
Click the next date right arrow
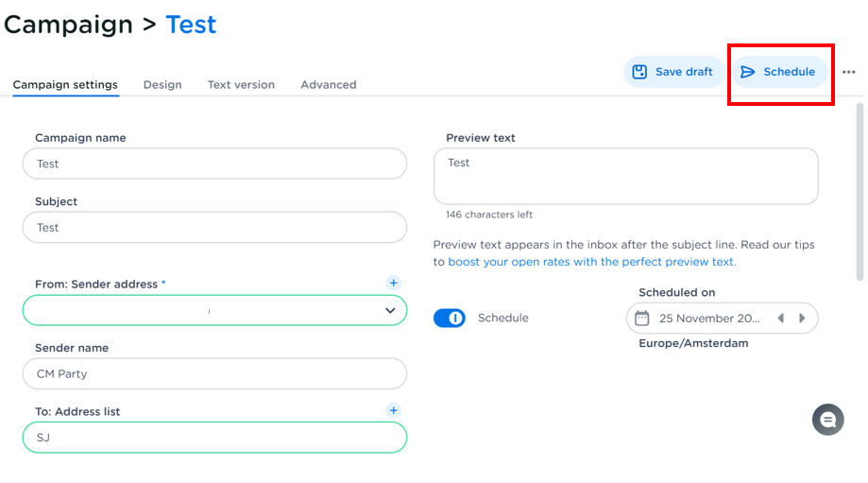click(x=803, y=319)
